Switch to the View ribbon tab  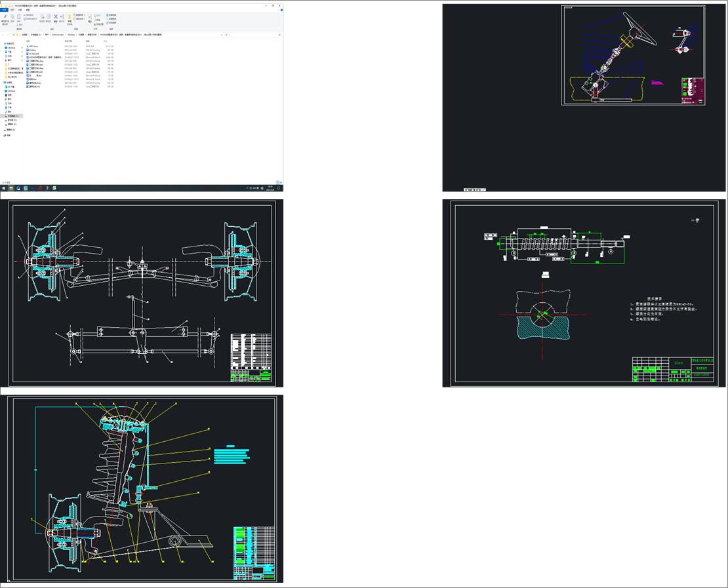tap(28, 10)
